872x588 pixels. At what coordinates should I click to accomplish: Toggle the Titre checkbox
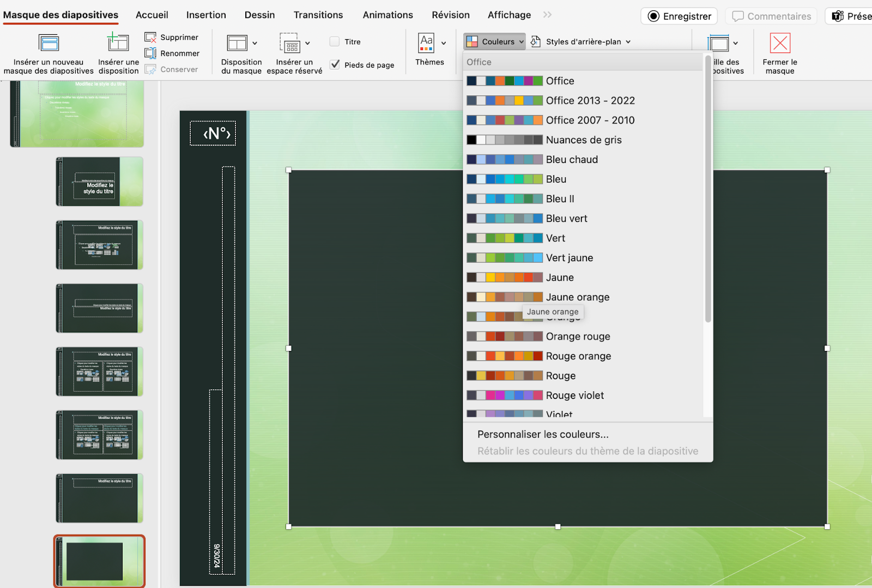[335, 41]
